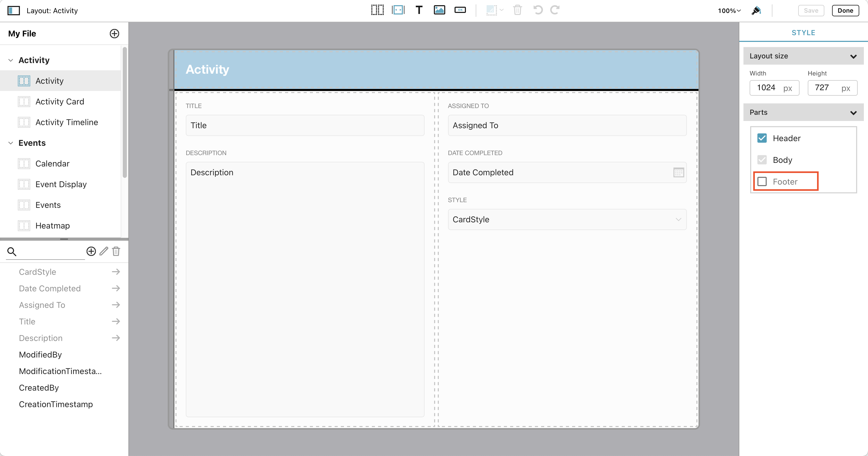Select the Button tool
This screenshot has width=868, height=456.
point(460,10)
